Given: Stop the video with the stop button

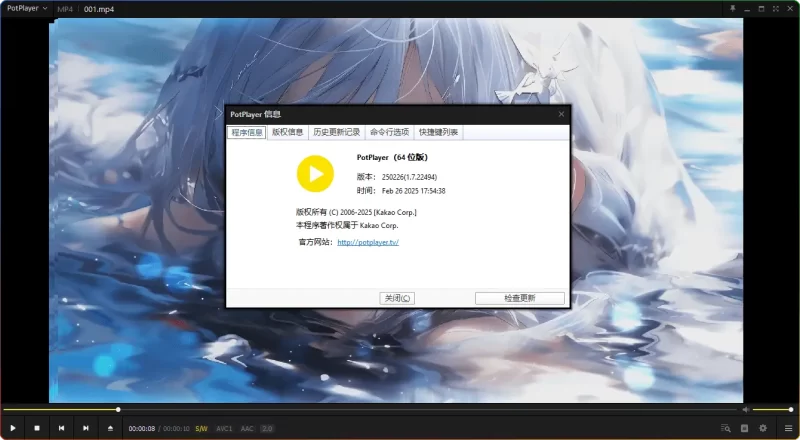Looking at the screenshot, I should click(x=37, y=428).
